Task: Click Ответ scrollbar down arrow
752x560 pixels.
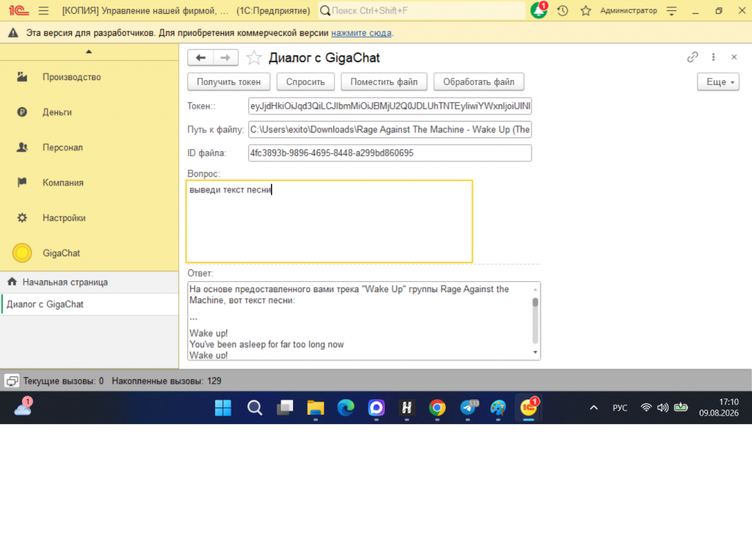Action: click(x=535, y=352)
